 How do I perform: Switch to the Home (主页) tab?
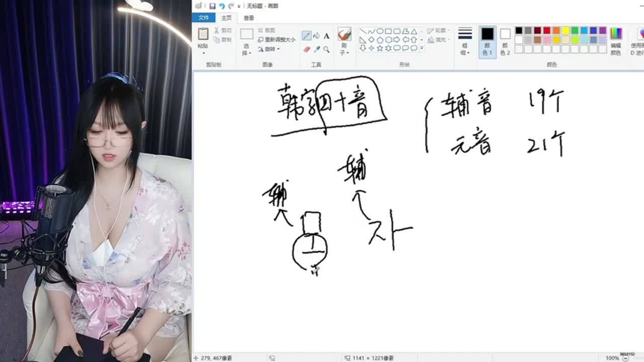point(226,18)
